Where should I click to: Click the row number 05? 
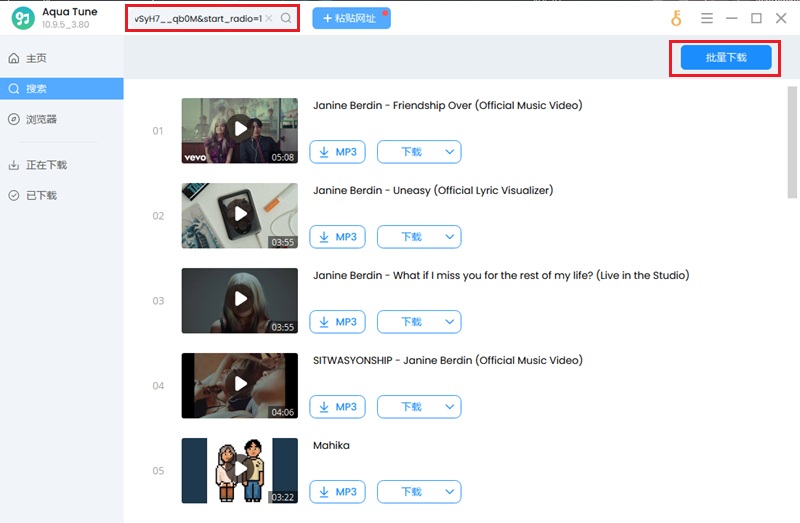click(x=158, y=471)
